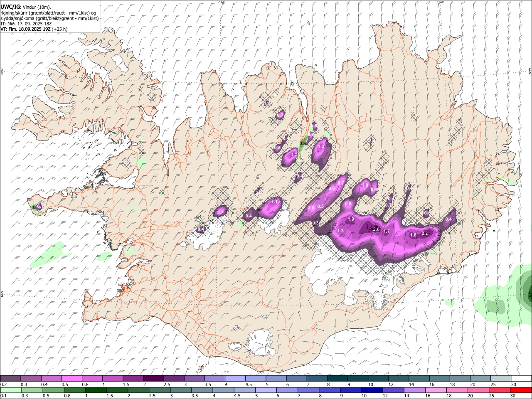
Task: Click the 1.2 value in the northern purple patch
Action: point(321,146)
